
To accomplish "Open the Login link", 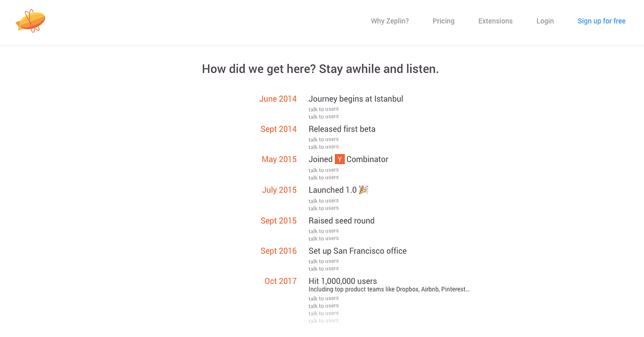I will [x=545, y=21].
